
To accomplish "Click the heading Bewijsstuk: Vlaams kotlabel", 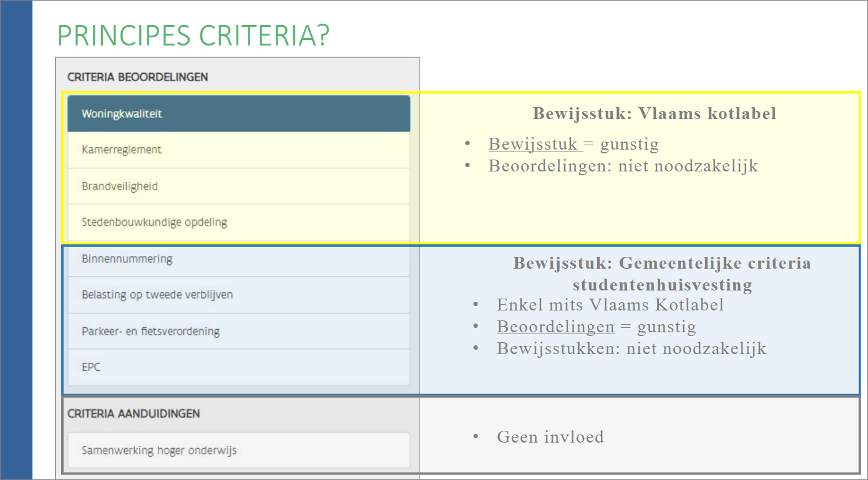I will pos(654,113).
